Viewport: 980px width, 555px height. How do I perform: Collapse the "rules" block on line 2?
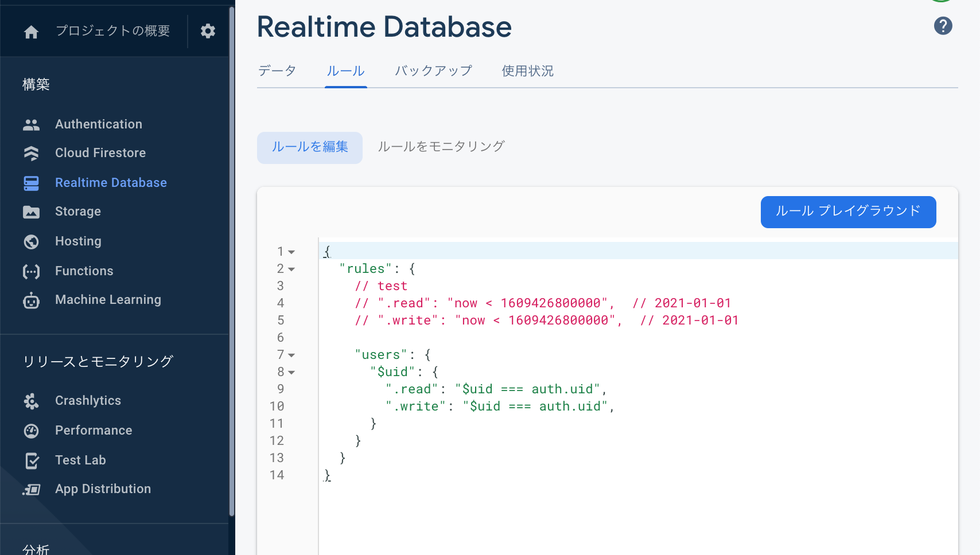[291, 269]
